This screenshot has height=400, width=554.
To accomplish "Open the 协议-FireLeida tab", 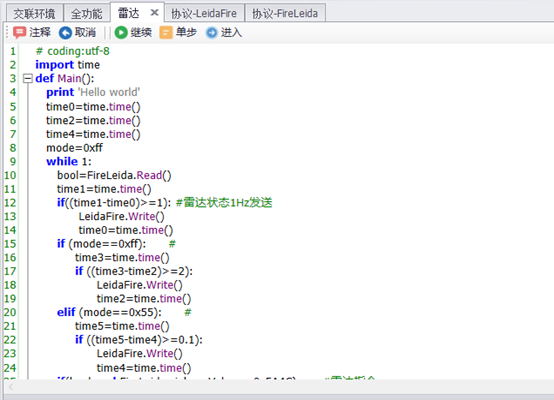I will pyautogui.click(x=285, y=13).
